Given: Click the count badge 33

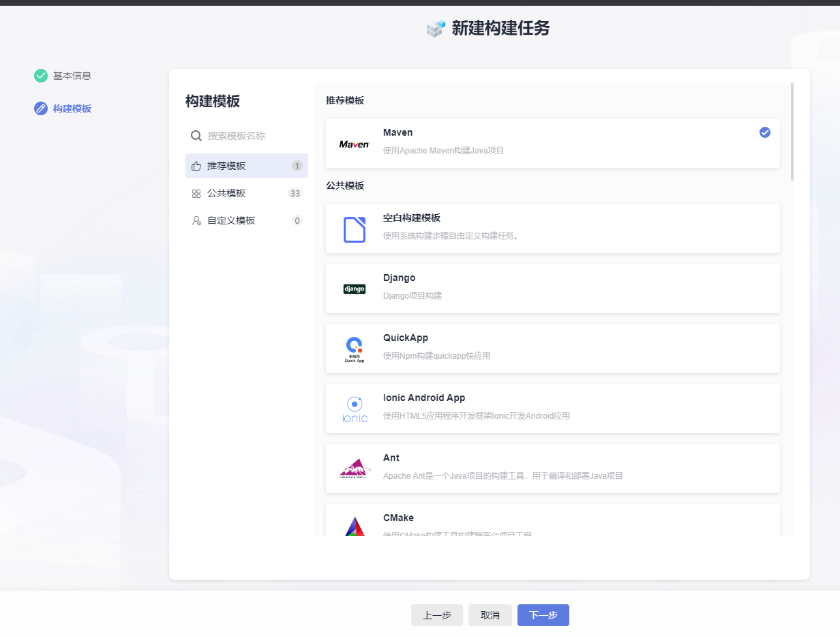Looking at the screenshot, I should point(295,194).
